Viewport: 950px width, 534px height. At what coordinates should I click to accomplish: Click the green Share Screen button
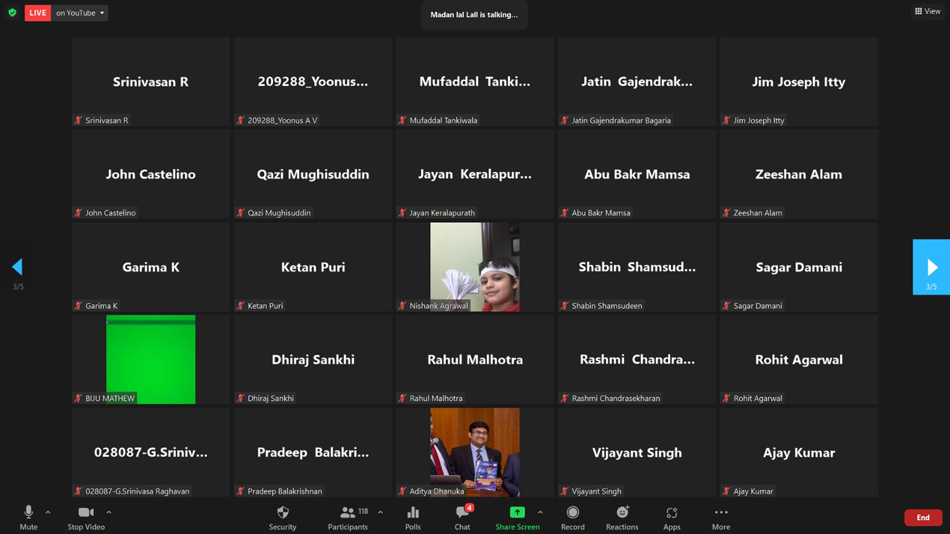coord(517,518)
